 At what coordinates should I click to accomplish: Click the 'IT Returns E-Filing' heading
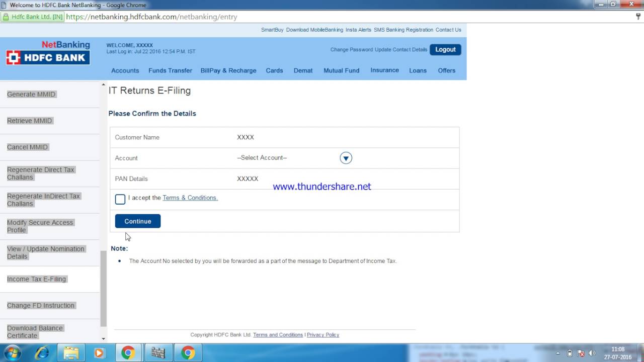coord(149,90)
